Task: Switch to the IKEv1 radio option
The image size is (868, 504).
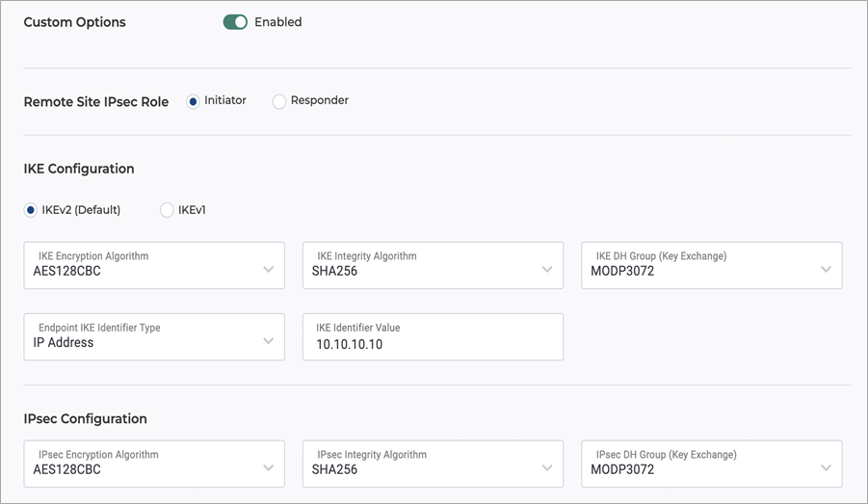Action: point(167,210)
